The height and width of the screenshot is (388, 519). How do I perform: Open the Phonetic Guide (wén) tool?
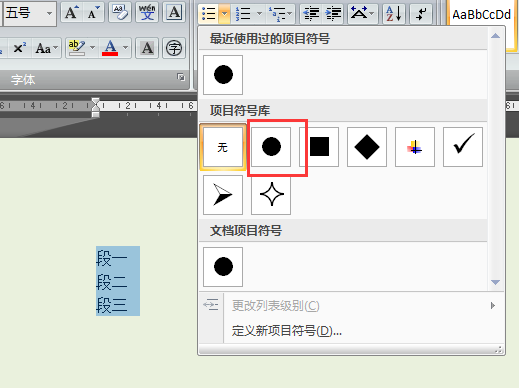pos(147,13)
